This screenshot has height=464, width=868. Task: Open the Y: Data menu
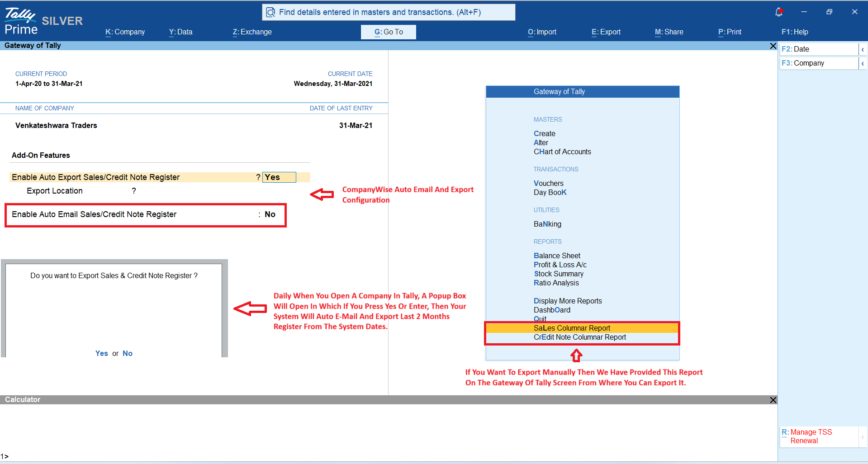[180, 32]
